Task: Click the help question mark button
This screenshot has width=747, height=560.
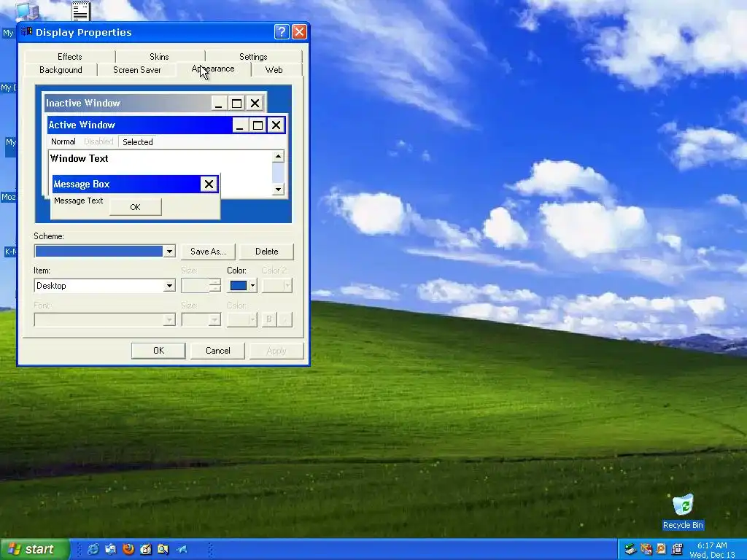Action: point(282,32)
